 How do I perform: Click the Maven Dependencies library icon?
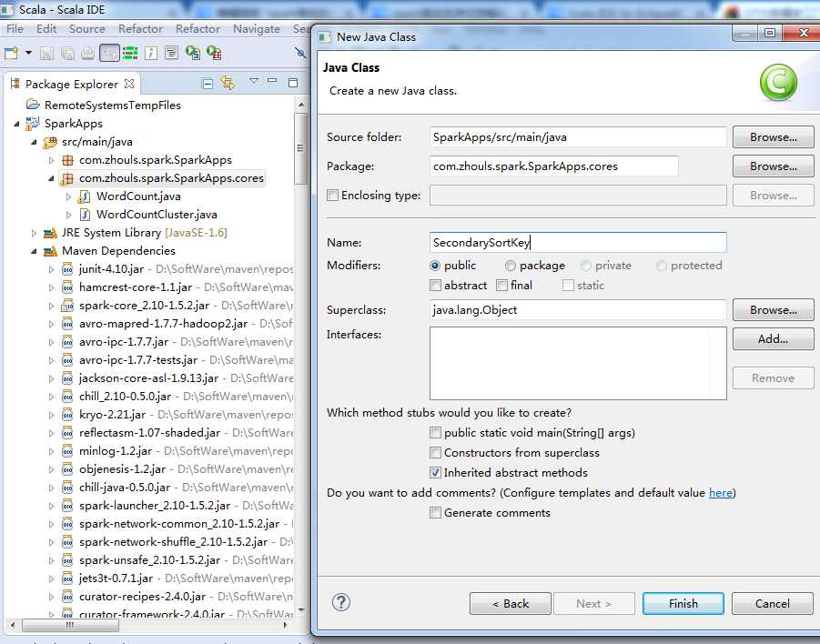(50, 251)
